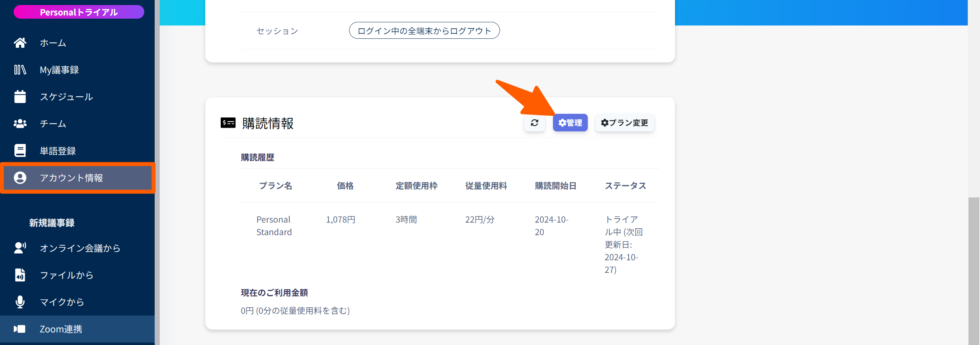980x345 pixels.
Task: Go to チーム in the sidebar
Action: pyautogui.click(x=53, y=124)
